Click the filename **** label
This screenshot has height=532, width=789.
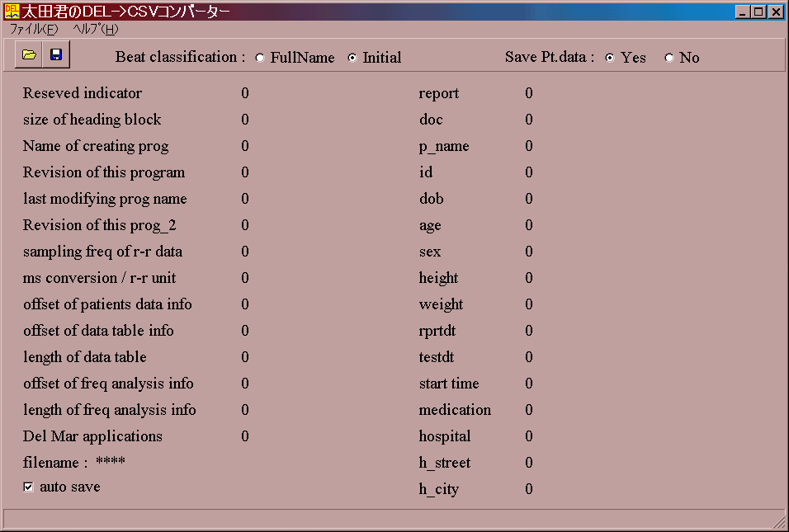(x=74, y=462)
